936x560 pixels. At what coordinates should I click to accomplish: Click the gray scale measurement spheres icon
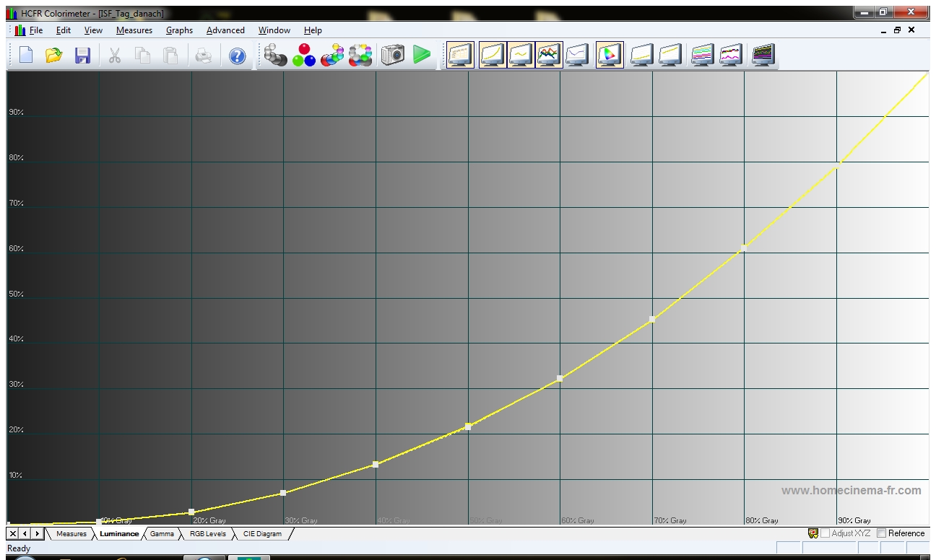[x=274, y=56]
